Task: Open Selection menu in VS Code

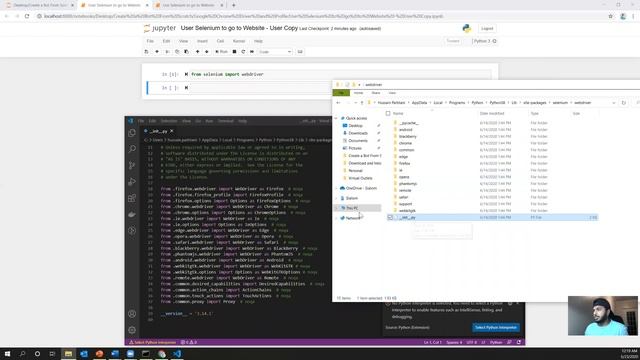Action: (x=169, y=121)
